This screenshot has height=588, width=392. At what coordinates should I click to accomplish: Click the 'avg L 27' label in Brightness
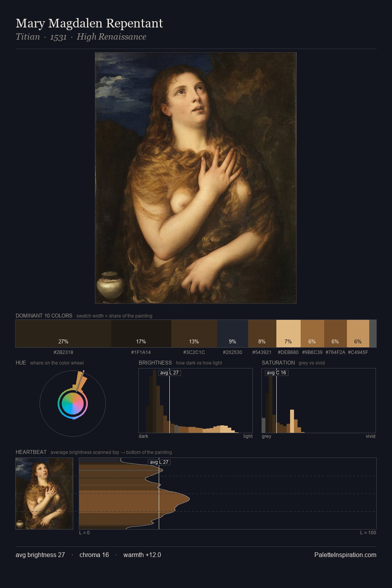click(x=169, y=372)
